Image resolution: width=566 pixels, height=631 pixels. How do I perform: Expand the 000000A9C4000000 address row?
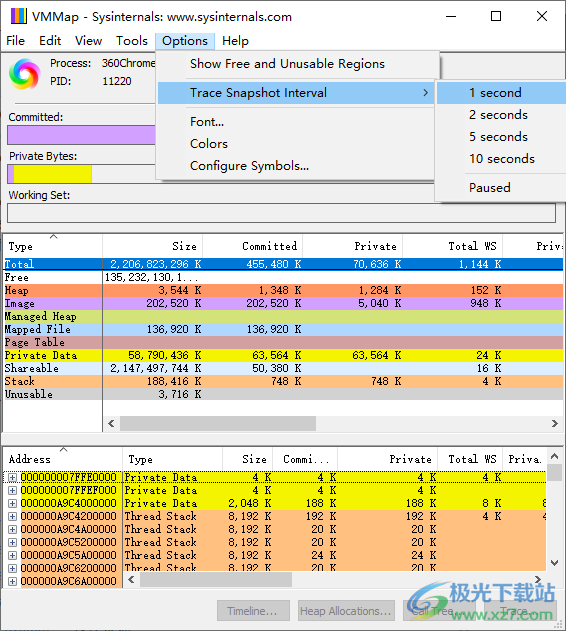tap(12, 503)
